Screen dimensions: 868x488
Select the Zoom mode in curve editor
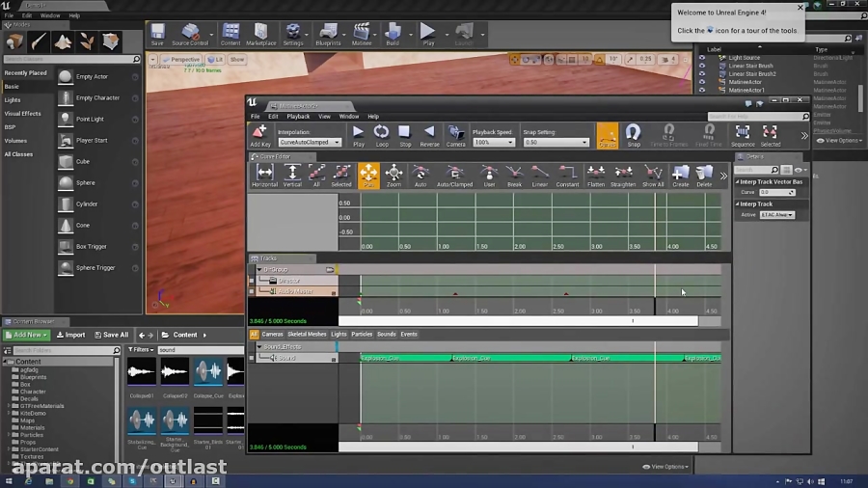(393, 176)
